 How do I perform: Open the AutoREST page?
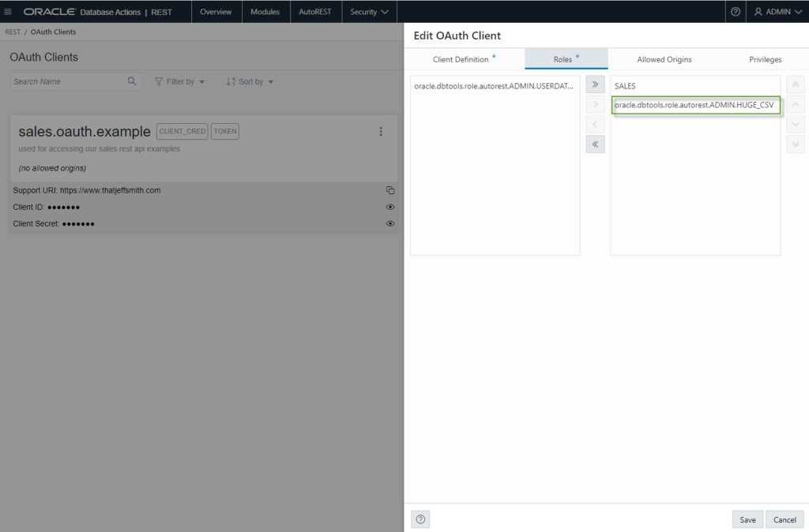coord(314,11)
